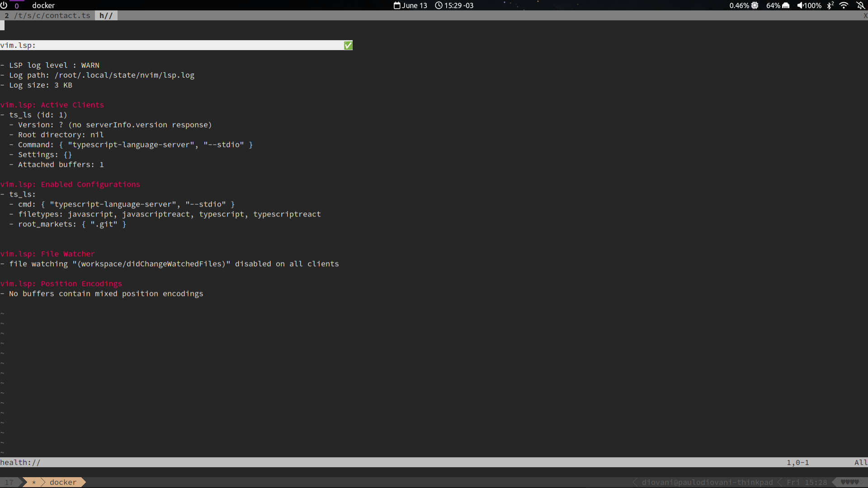
Task: Click the 'ts_ls (id: 1)' client line
Action: tap(34, 115)
